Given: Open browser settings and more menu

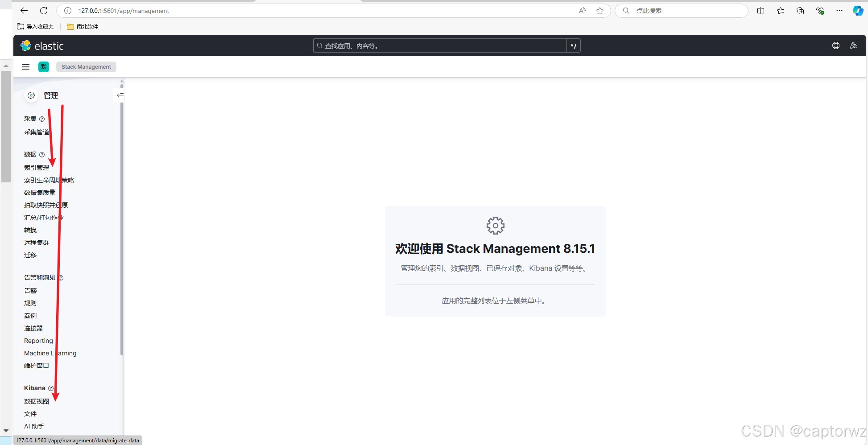Looking at the screenshot, I should click(839, 11).
